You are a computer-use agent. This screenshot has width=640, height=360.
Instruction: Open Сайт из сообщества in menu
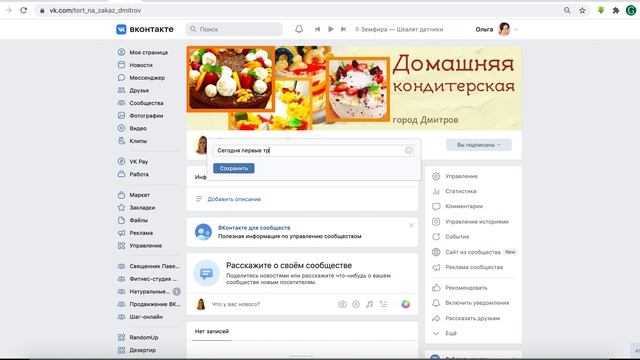tap(473, 252)
